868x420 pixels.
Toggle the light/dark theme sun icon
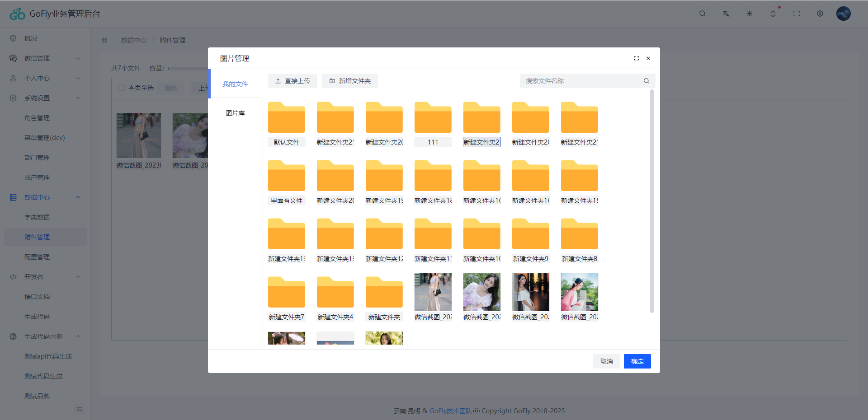tap(749, 14)
